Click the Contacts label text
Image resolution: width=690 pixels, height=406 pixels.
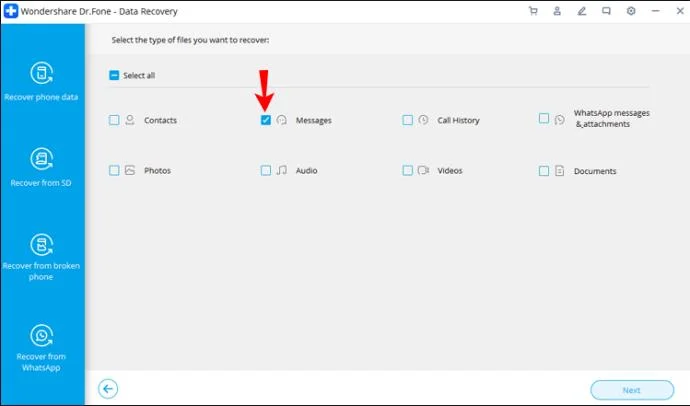160,120
